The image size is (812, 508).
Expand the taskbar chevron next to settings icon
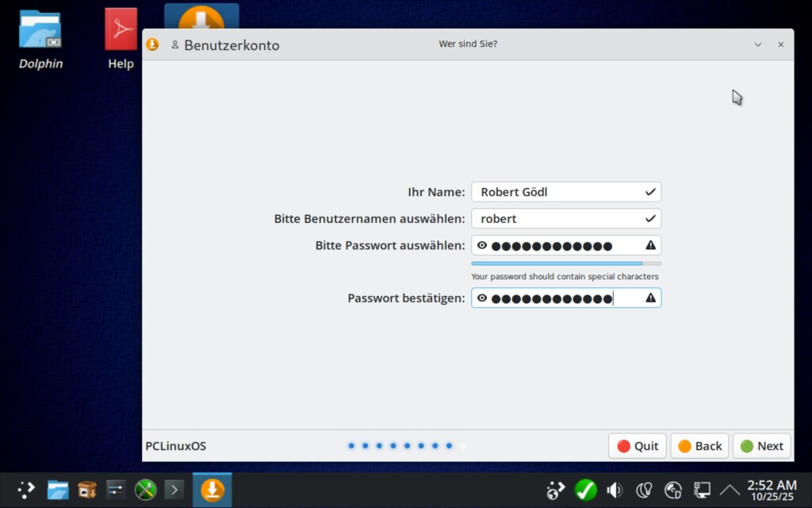tap(174, 490)
